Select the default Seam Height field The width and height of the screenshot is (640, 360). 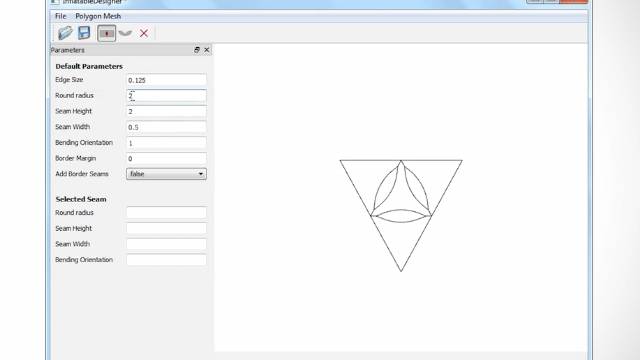point(166,111)
